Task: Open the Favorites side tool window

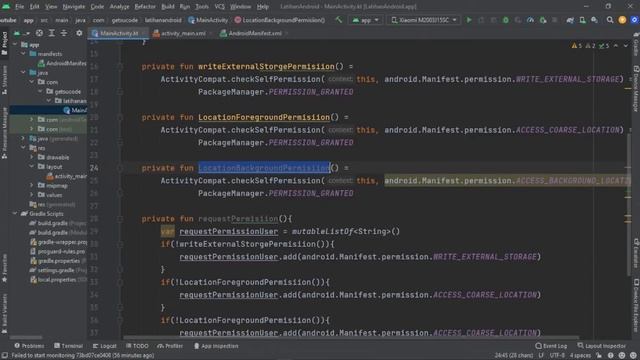Action: 4,268
